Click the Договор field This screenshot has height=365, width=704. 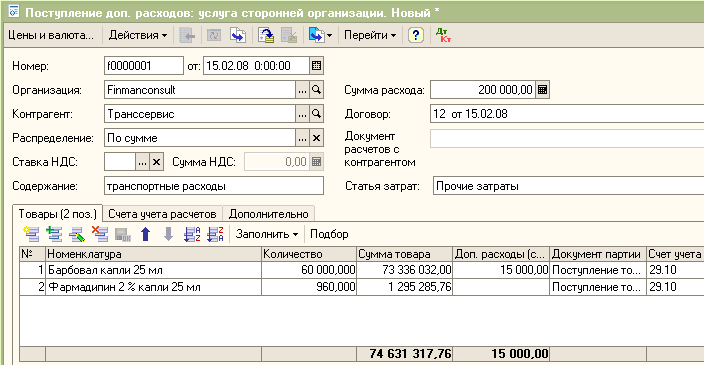point(567,114)
